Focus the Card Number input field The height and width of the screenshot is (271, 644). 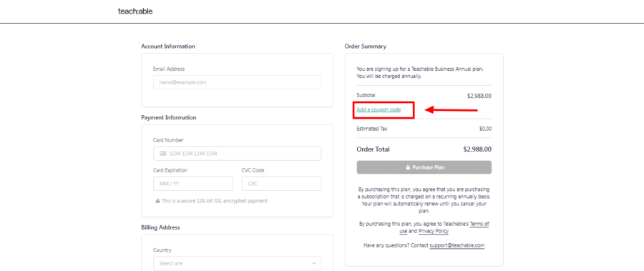tap(238, 154)
